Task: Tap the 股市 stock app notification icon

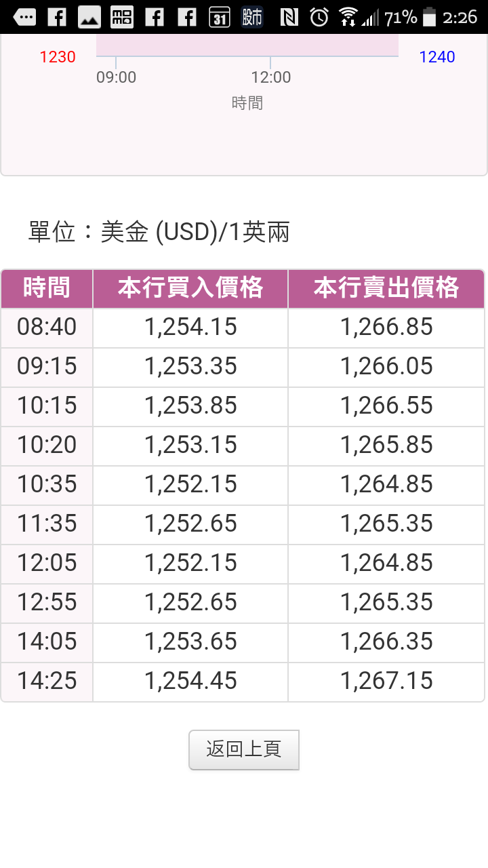Action: (252, 17)
